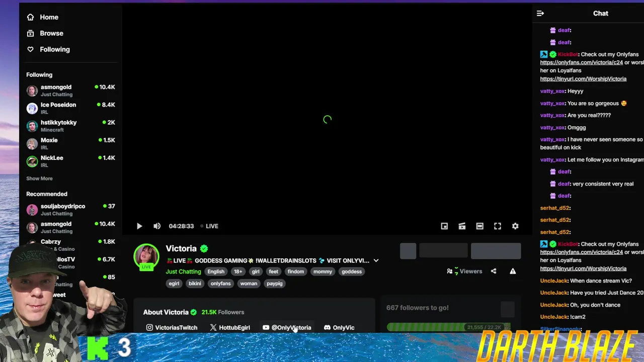Select the paypig tag
644x362 pixels.
click(275, 284)
